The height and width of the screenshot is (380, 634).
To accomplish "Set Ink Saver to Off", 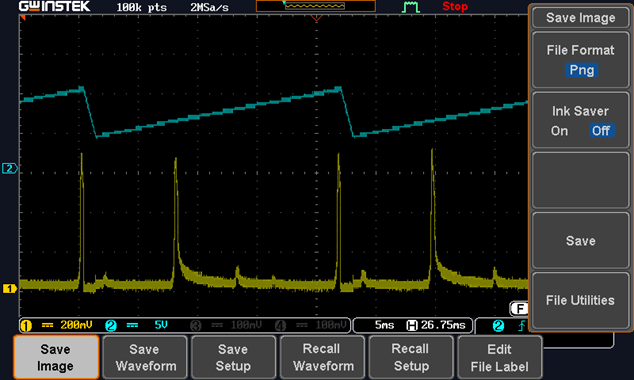I will [601, 131].
